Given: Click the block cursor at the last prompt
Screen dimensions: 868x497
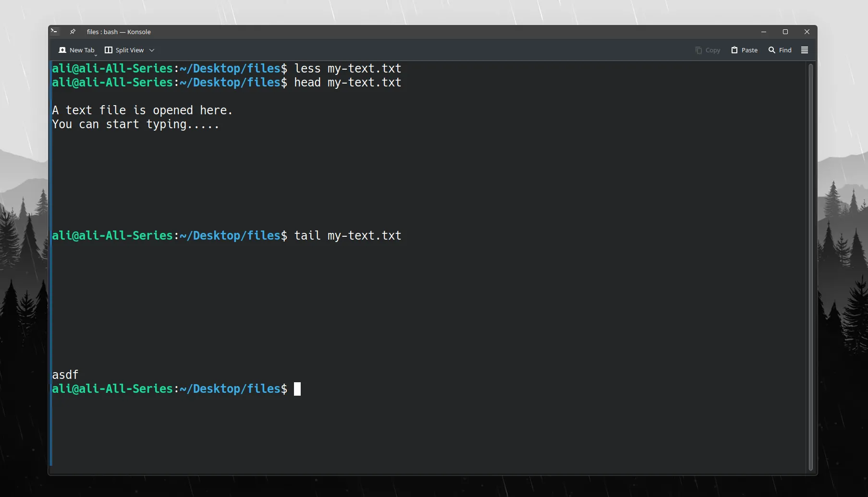Looking at the screenshot, I should pyautogui.click(x=297, y=389).
